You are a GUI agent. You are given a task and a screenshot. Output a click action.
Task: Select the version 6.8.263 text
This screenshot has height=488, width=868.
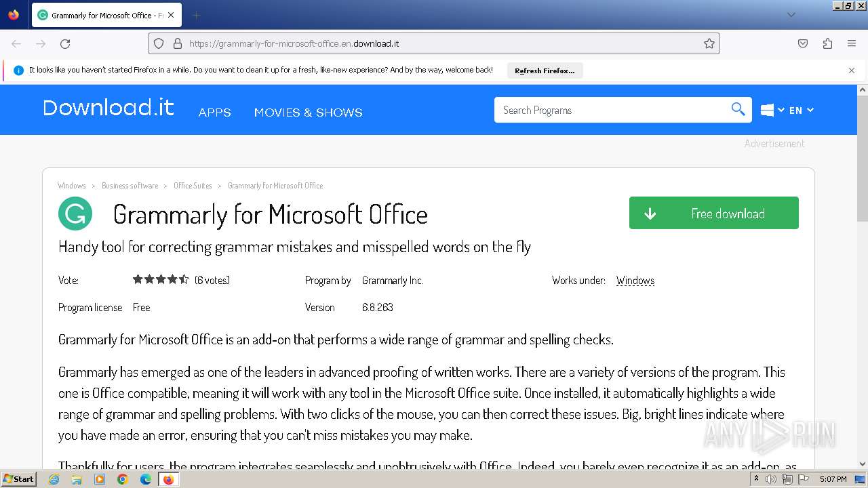coord(378,307)
